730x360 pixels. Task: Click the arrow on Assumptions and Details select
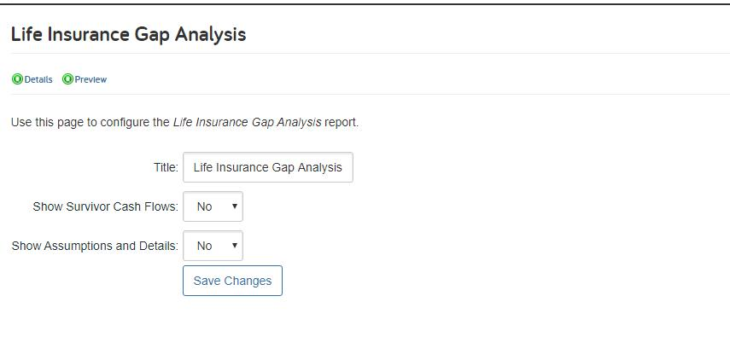click(235, 245)
